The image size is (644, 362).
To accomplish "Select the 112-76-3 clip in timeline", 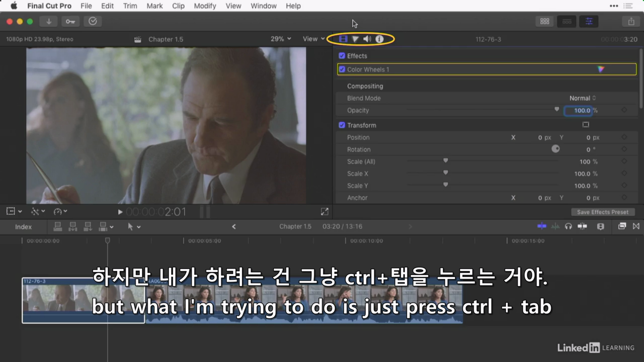I will (84, 300).
